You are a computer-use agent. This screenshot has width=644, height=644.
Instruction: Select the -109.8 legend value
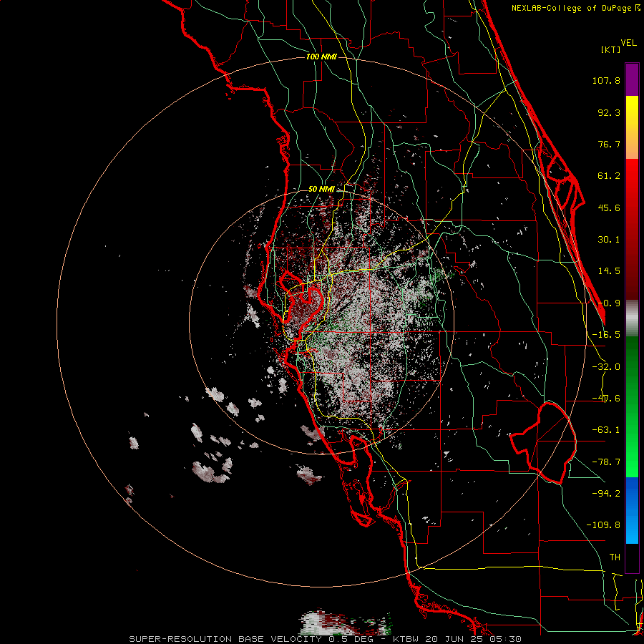click(603, 525)
